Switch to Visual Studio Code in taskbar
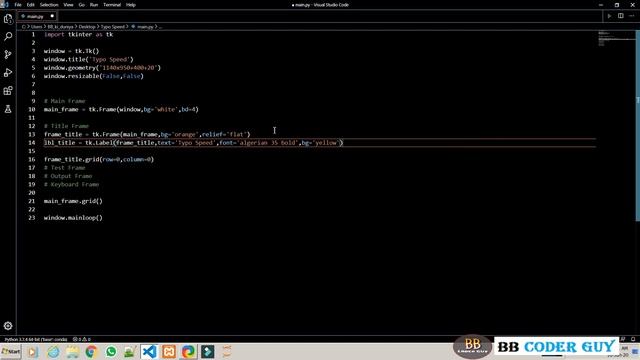 [149, 351]
